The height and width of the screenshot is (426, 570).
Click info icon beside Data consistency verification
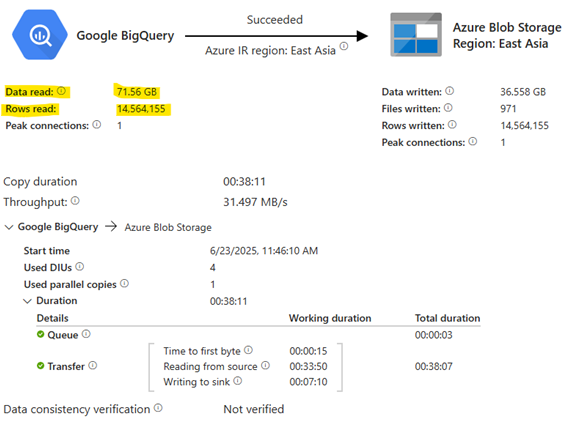point(158,408)
